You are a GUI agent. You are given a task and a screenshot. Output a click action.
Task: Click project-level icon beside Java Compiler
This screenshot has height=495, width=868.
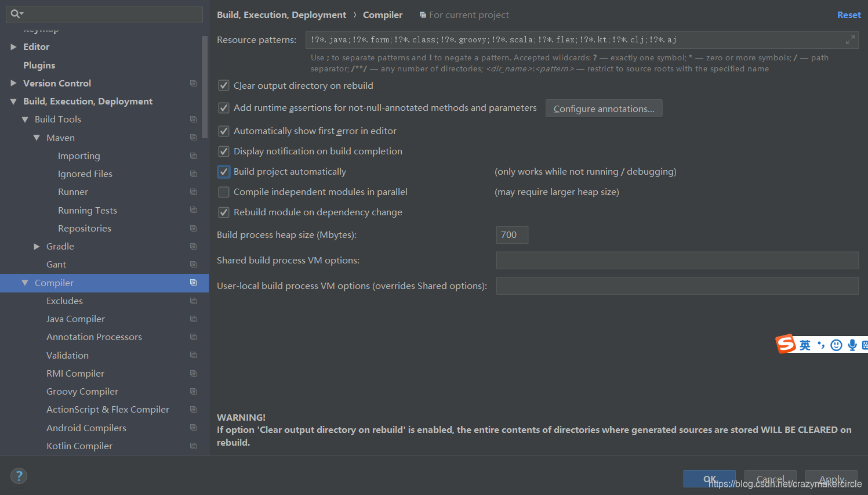[x=194, y=319]
